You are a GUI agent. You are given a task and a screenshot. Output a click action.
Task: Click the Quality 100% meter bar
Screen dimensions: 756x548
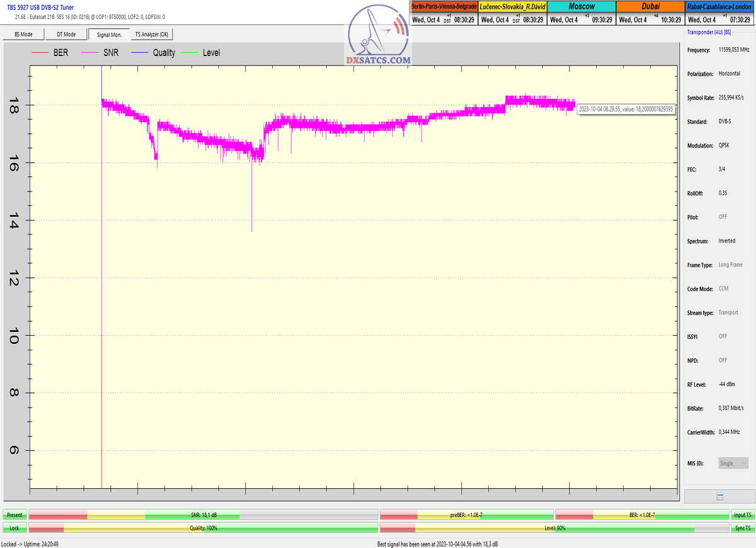[203, 528]
